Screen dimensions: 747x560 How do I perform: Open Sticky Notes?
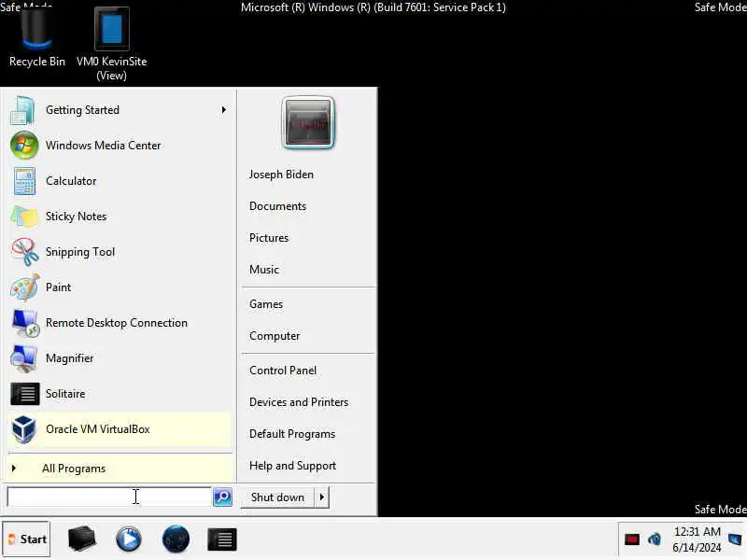120,217
